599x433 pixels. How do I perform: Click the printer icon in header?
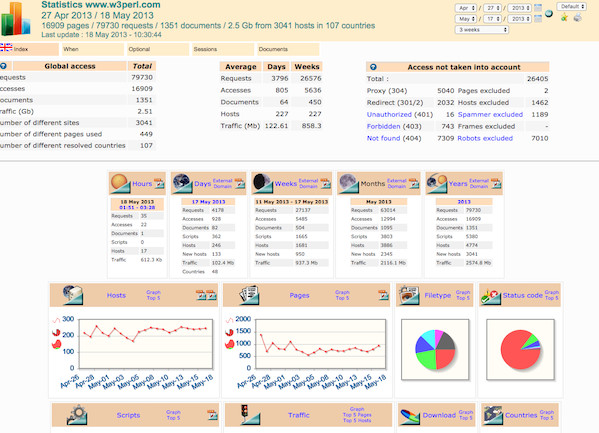pyautogui.click(x=578, y=18)
